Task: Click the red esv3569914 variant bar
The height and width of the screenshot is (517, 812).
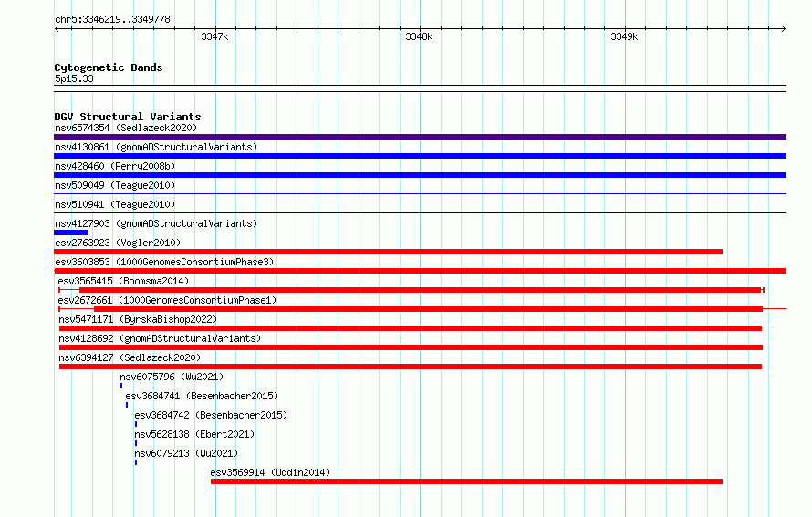Action: (466, 481)
